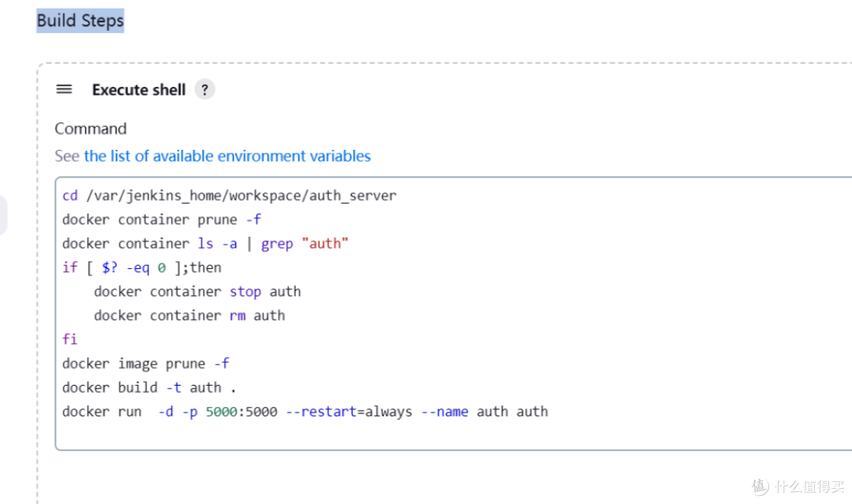Open the list of available environment variables
Viewport: 852px width, 504px height.
coord(227,156)
